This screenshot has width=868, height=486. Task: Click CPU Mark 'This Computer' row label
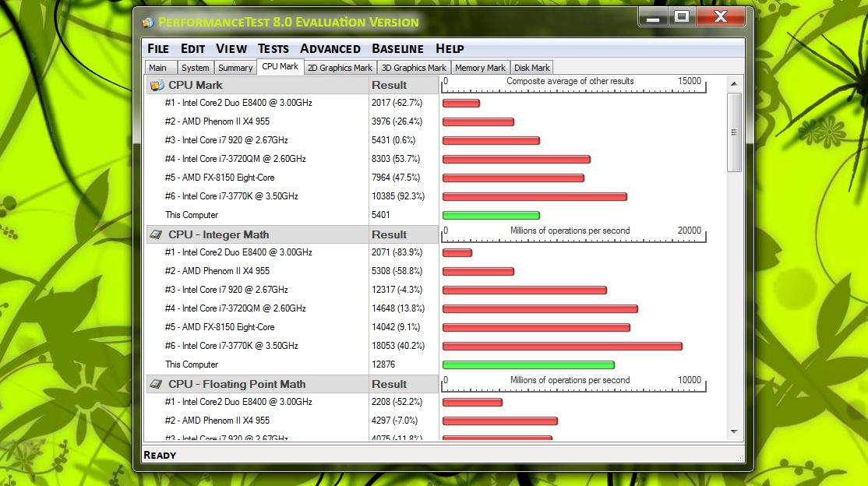click(x=192, y=215)
